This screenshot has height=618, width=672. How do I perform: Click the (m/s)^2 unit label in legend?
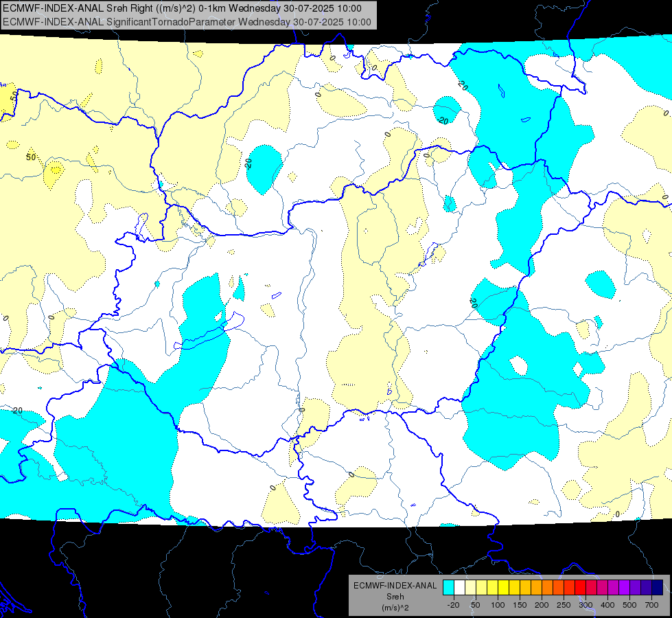point(395,608)
